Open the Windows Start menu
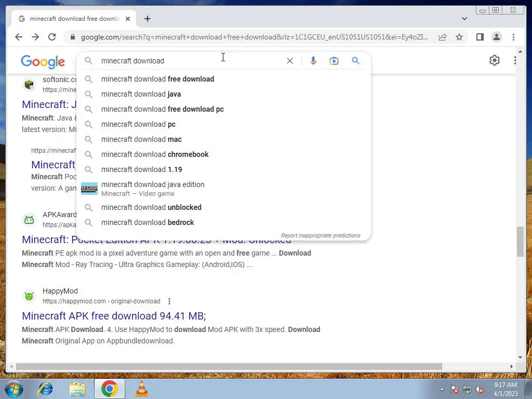Image resolution: width=532 pixels, height=399 pixels. point(14,389)
